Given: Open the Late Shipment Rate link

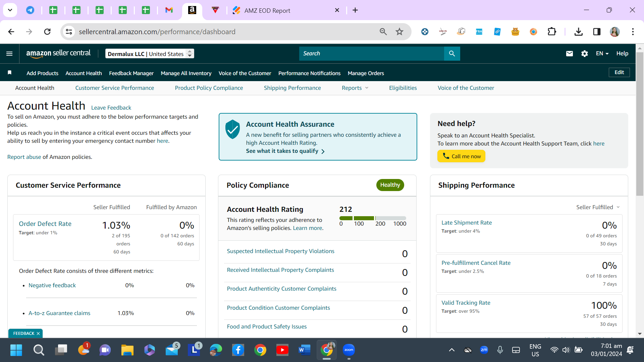Looking at the screenshot, I should pos(467,223).
